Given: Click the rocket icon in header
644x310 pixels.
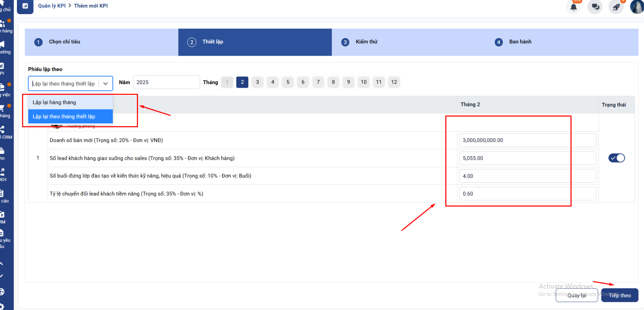Looking at the screenshot, I should coord(616,7).
